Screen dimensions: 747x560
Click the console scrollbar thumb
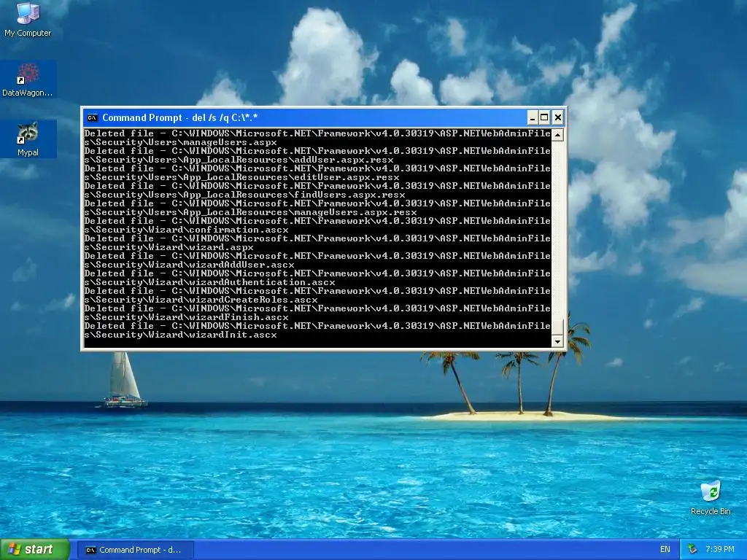557,327
